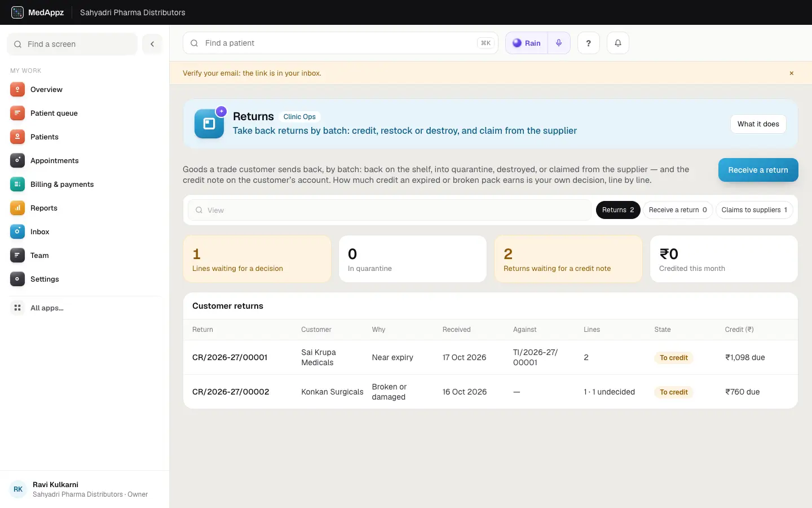Switch to Receive a return tab

tap(678, 210)
